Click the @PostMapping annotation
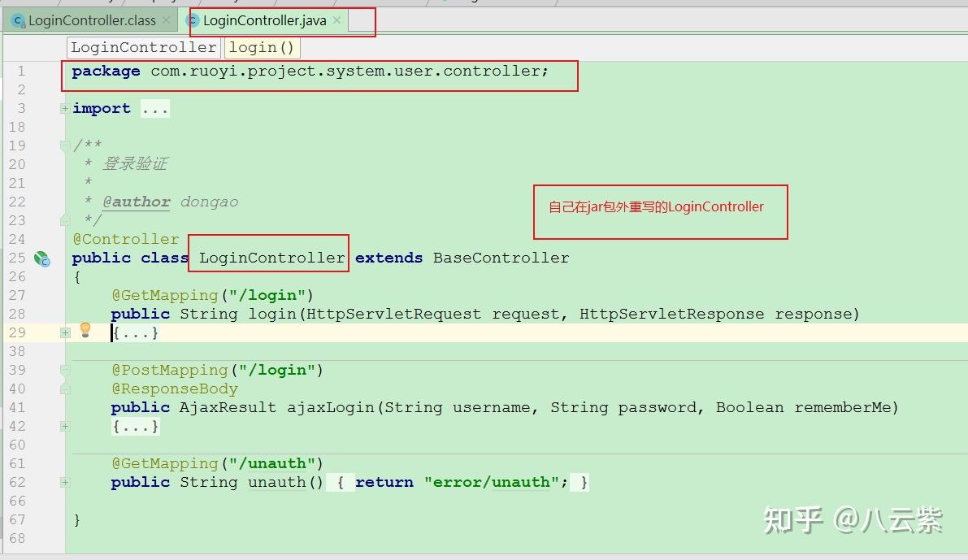This screenshot has width=968, height=560. point(170,370)
